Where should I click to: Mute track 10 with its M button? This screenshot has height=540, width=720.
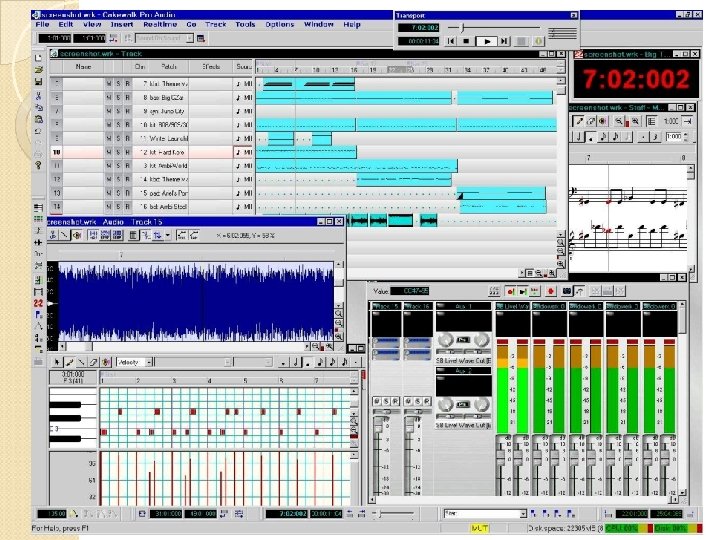point(109,152)
